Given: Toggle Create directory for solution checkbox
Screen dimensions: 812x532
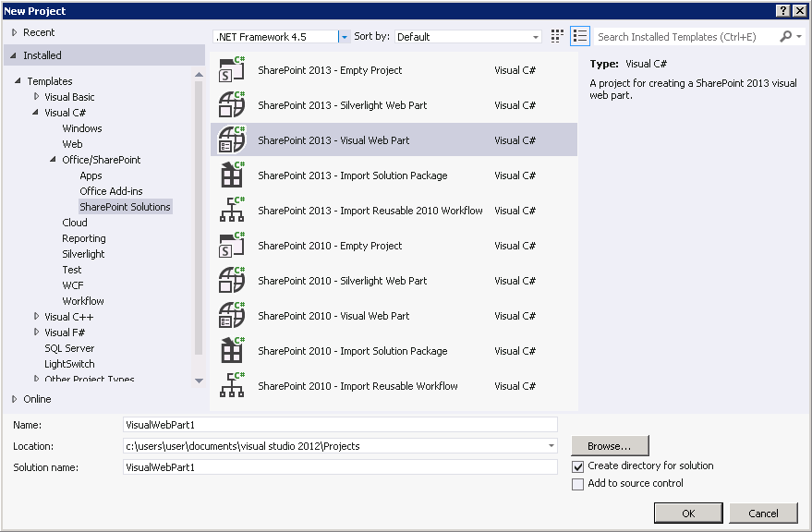Looking at the screenshot, I should pos(577,466).
